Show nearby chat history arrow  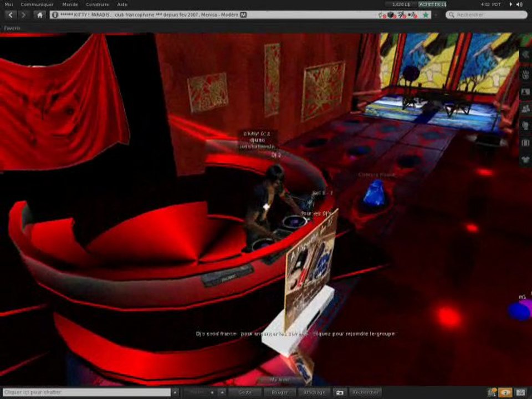pyautogui.click(x=175, y=392)
